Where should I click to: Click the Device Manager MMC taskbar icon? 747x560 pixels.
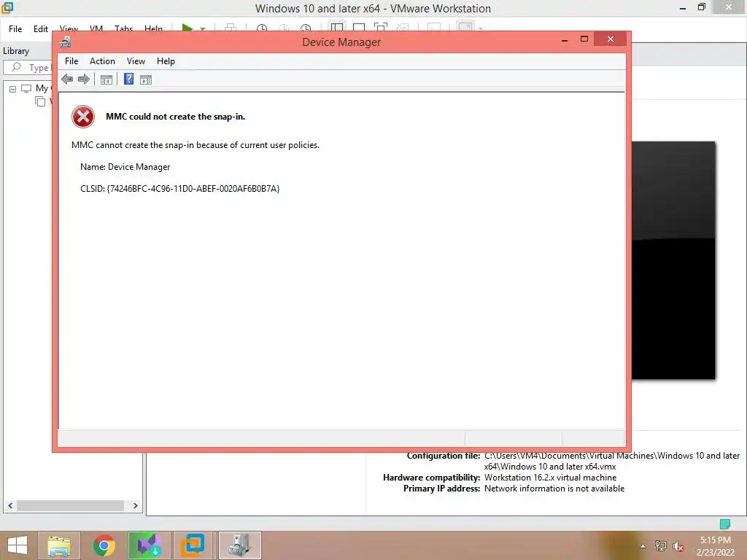[239, 545]
